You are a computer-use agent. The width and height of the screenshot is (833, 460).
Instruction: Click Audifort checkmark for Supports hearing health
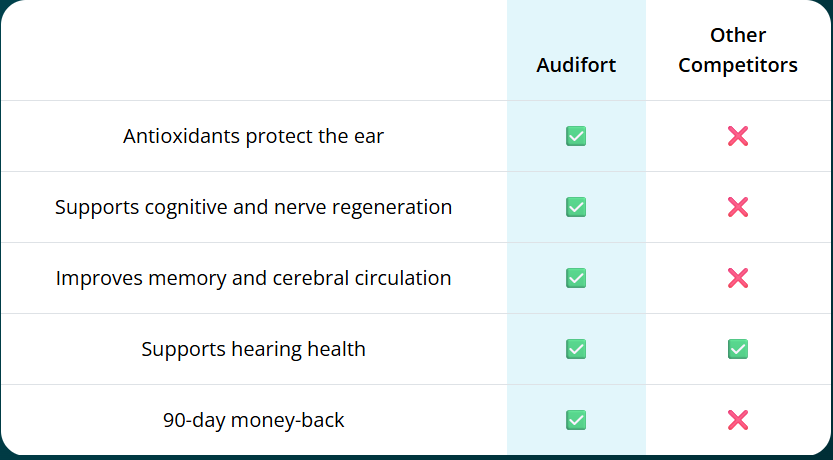[x=576, y=349]
